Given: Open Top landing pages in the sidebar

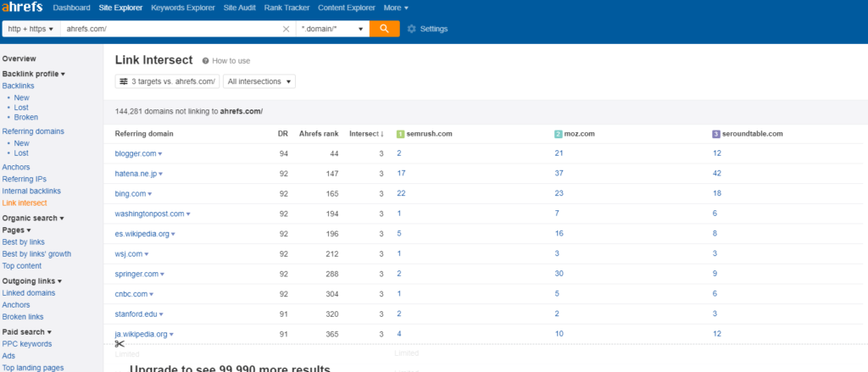Looking at the screenshot, I should (33, 368).
